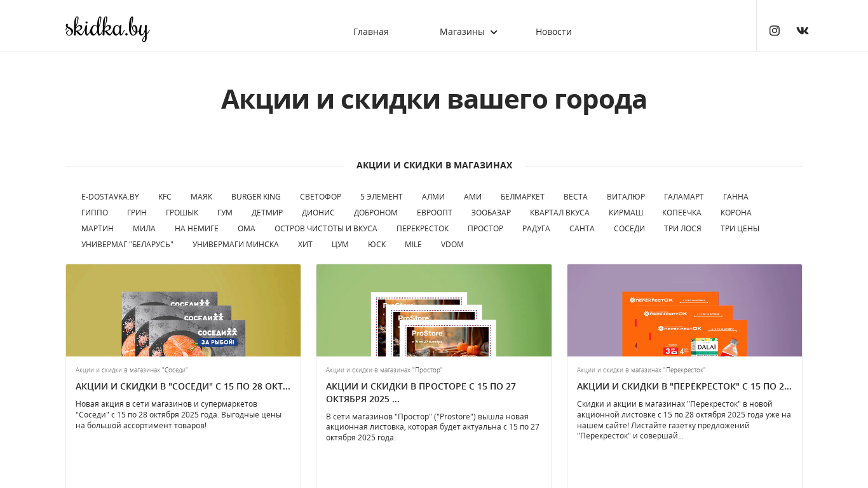868x488 pixels.
Task: Open the КОПЕЕЧКА store link
Action: [x=682, y=212]
